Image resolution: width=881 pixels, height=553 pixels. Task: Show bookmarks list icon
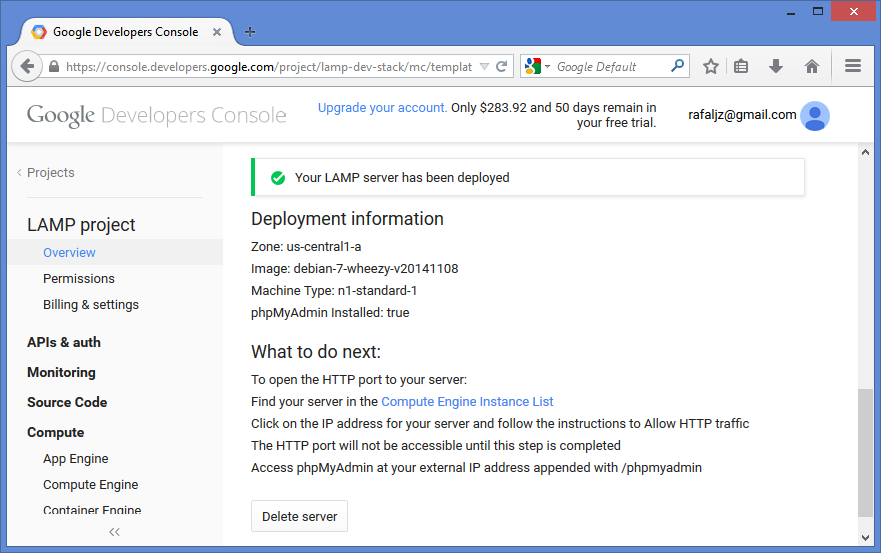tap(741, 66)
